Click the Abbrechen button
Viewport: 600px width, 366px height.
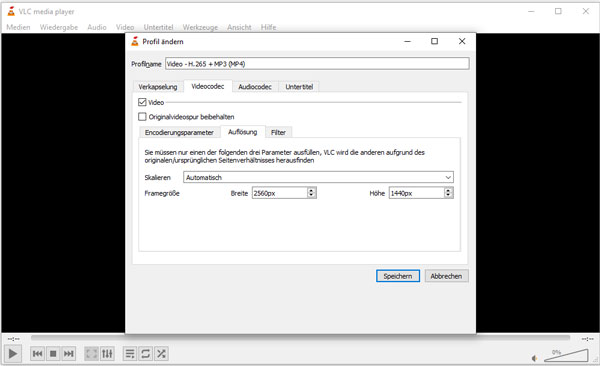coord(446,276)
